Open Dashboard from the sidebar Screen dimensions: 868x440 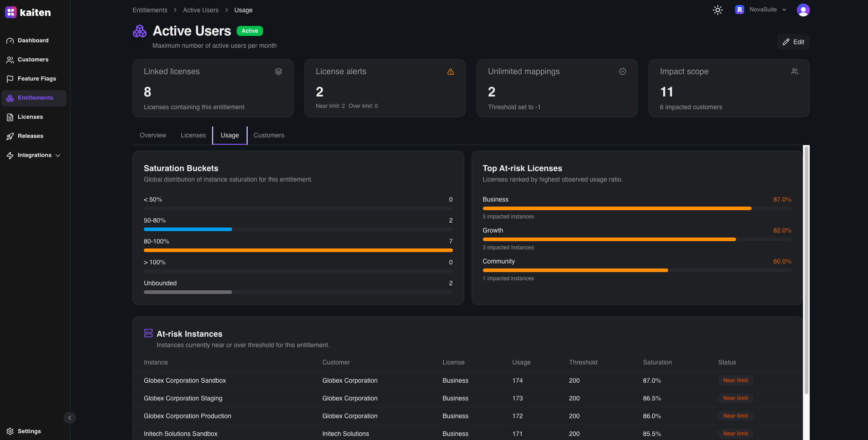[33, 40]
